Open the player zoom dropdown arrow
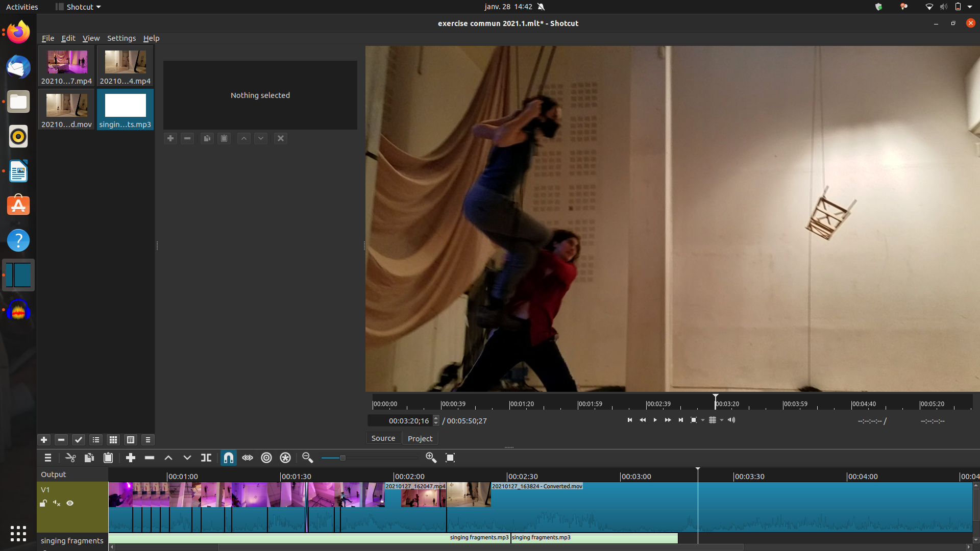 (703, 420)
